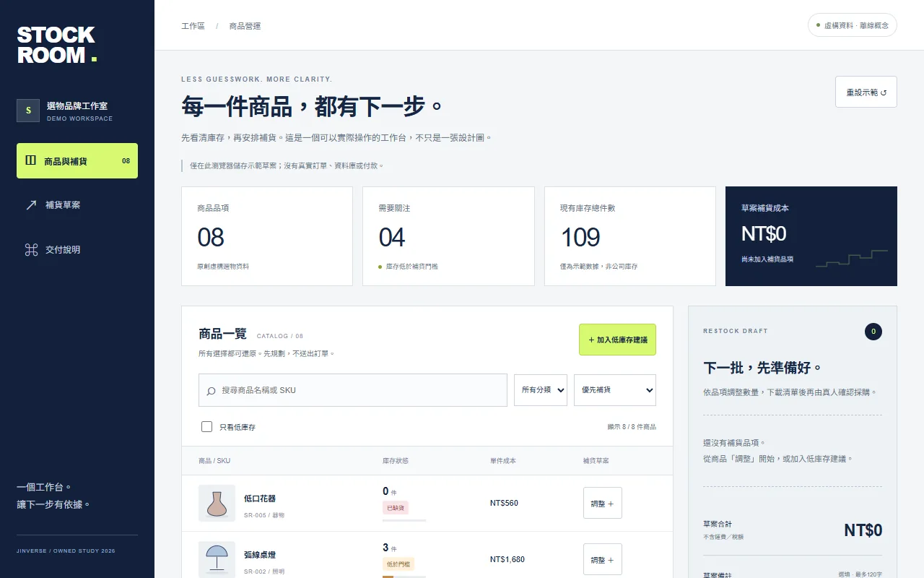Viewport: 924px width, 578px height.
Task: Click the STOCK ROOM logo
Action: [57, 45]
